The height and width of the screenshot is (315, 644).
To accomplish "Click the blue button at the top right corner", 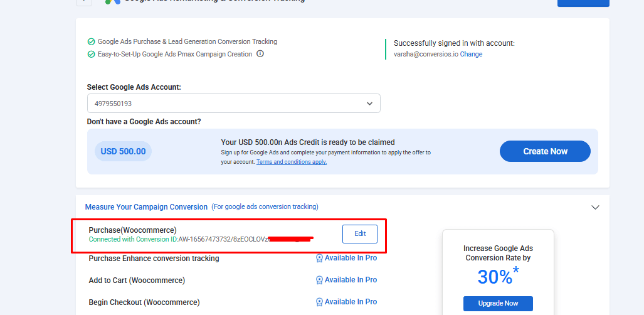I will coord(583,3).
